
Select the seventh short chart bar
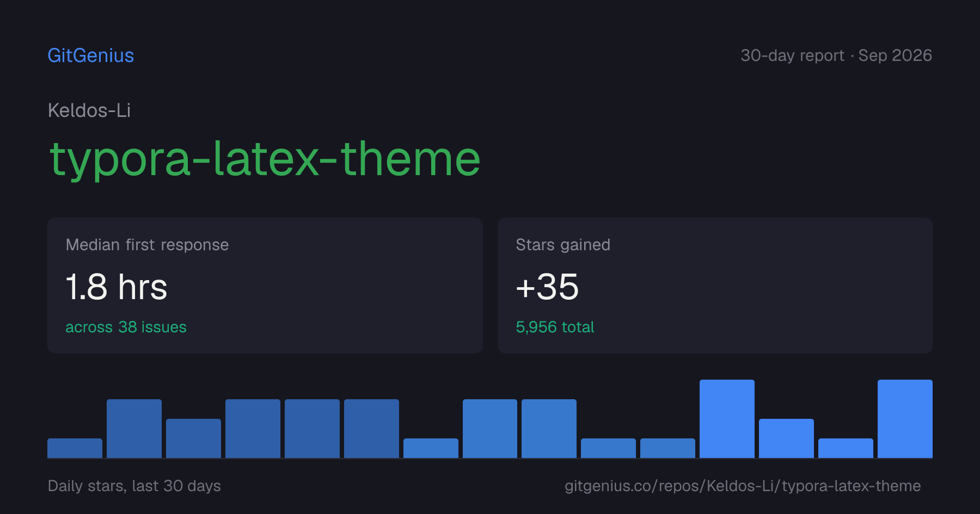tap(431, 448)
